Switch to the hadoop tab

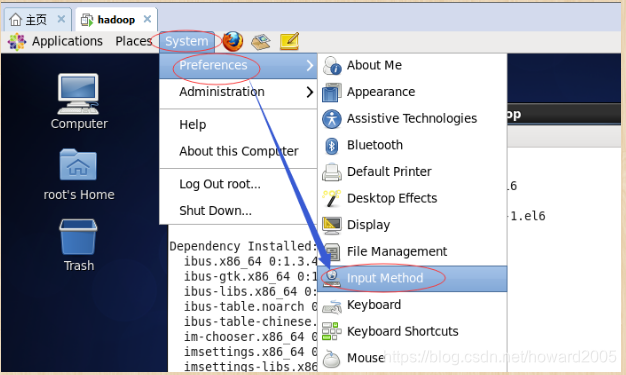tap(116, 19)
